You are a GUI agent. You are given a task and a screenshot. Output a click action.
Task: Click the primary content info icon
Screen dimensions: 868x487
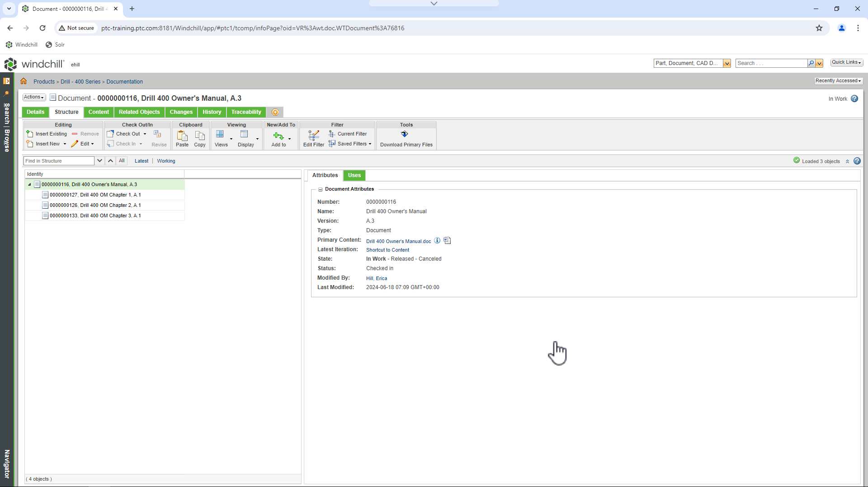(437, 240)
